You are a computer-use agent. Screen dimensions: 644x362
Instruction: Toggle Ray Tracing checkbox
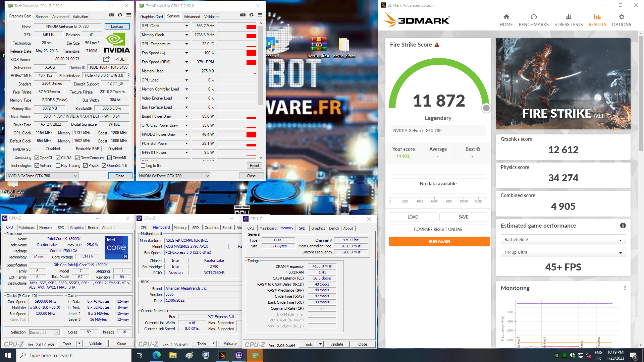click(x=58, y=165)
